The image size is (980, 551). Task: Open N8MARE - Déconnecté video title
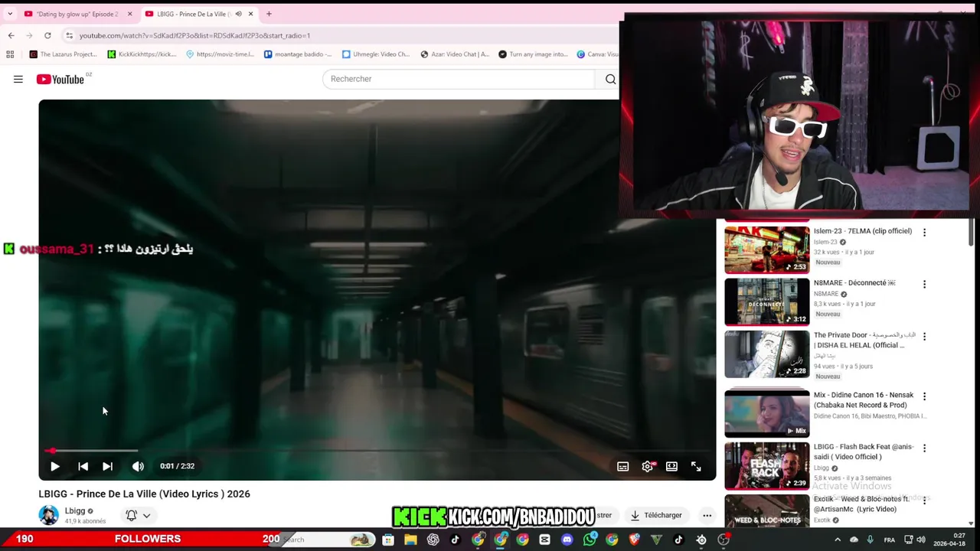pyautogui.click(x=854, y=283)
